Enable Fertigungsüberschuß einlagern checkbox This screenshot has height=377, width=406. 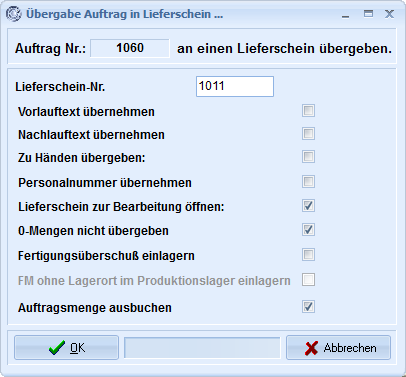click(x=308, y=255)
